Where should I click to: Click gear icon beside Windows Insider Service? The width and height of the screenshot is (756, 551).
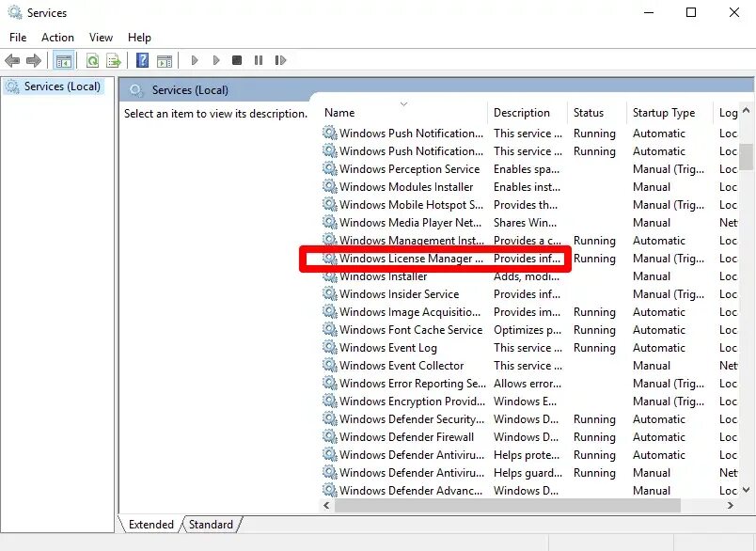point(330,293)
